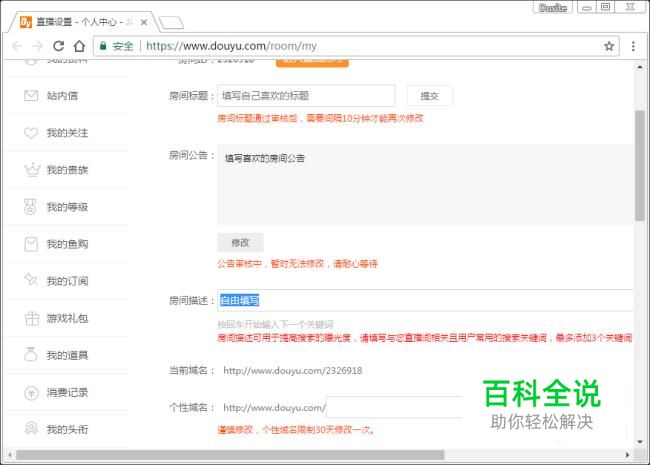Reload the page with refresh icon
Viewport: 650px width, 465px height.
pyautogui.click(x=58, y=46)
